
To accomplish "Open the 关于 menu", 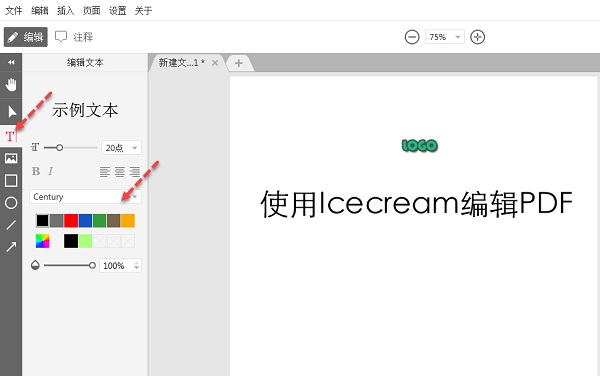I will point(143,10).
